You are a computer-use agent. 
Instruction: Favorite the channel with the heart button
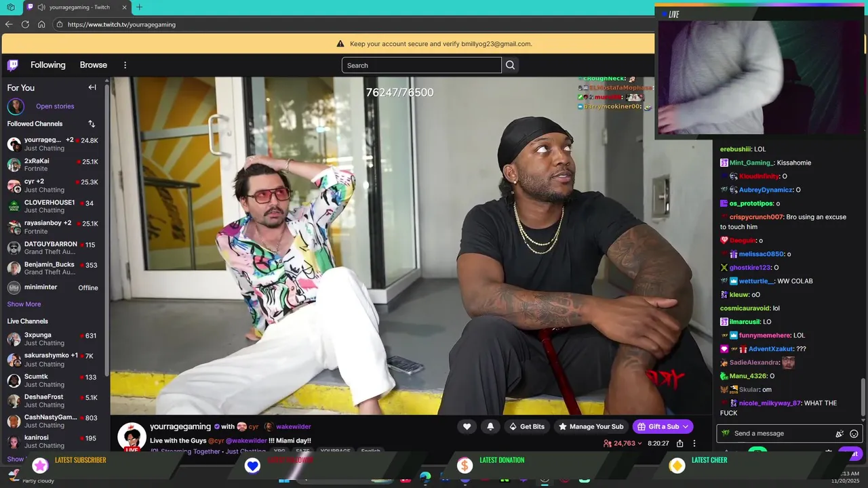(x=467, y=426)
